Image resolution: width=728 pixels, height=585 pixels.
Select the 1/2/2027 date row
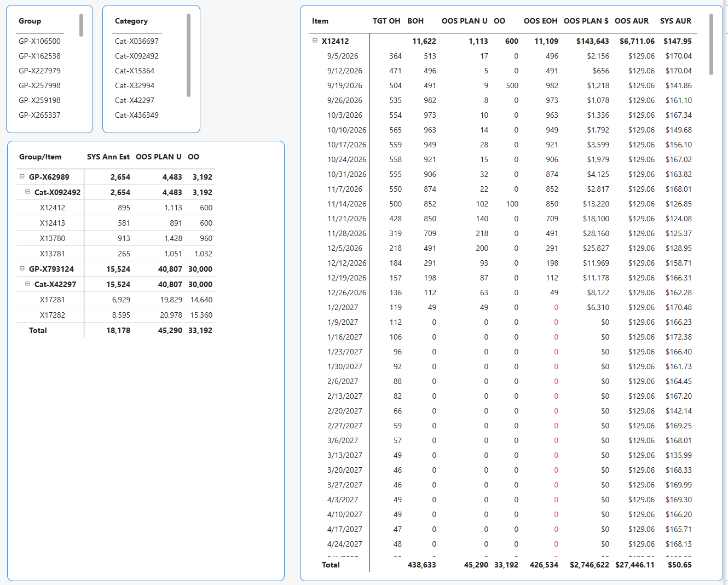[x=343, y=307]
